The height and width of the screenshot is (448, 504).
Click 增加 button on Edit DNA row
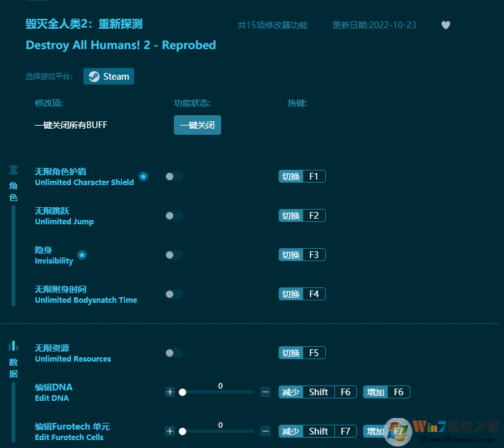[x=375, y=392]
